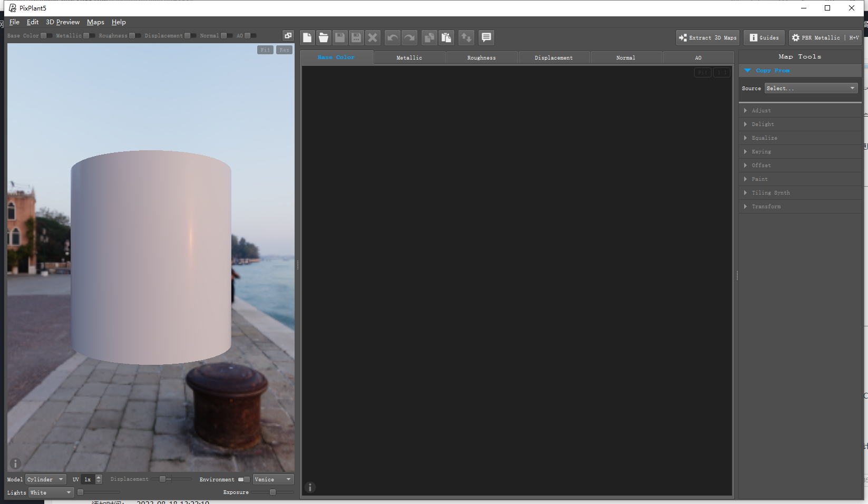The width and height of the screenshot is (868, 504).
Task: Click the Guides button
Action: 764,37
